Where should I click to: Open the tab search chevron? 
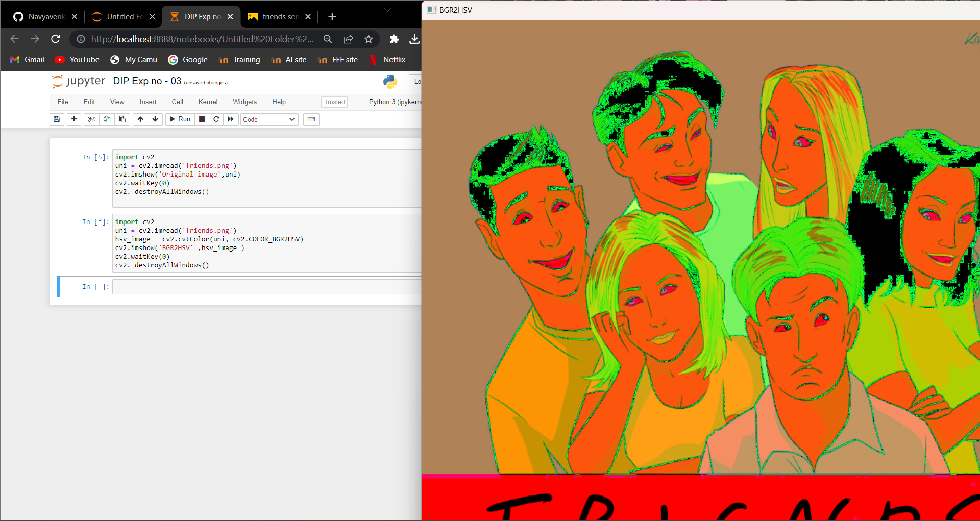387,10
